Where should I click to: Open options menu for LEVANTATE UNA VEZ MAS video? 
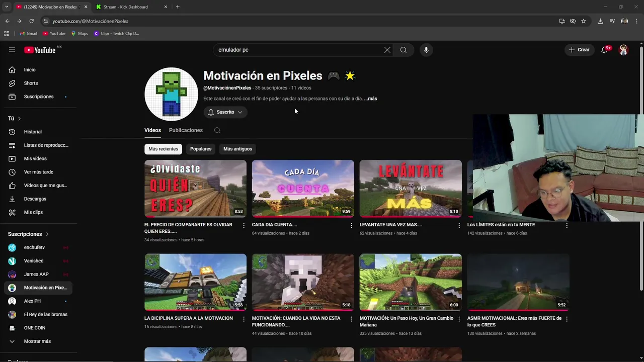[459, 225]
